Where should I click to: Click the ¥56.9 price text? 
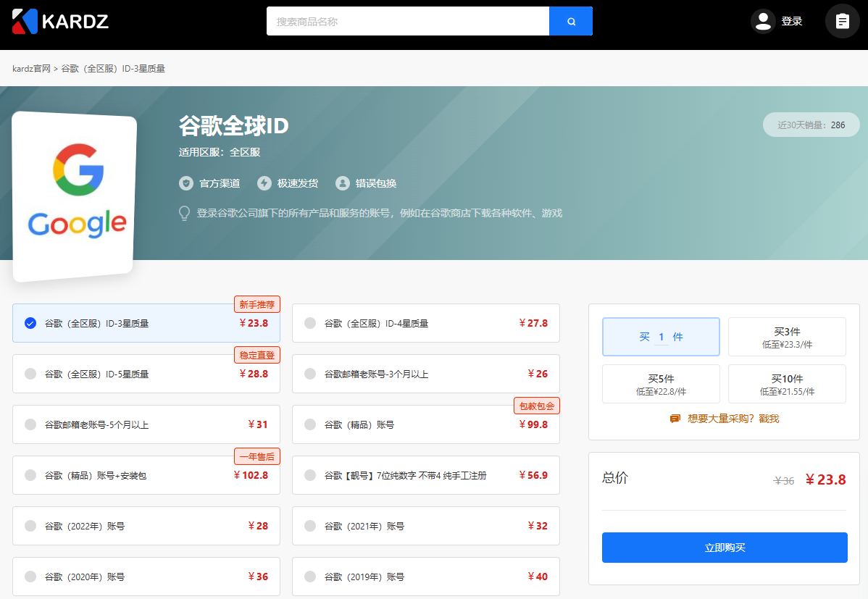(533, 475)
